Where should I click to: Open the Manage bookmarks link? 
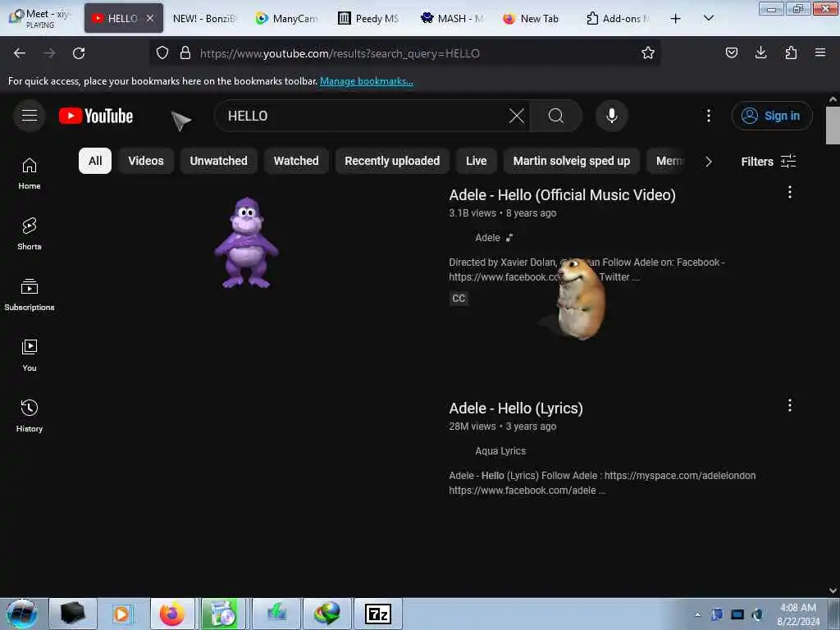tap(367, 81)
